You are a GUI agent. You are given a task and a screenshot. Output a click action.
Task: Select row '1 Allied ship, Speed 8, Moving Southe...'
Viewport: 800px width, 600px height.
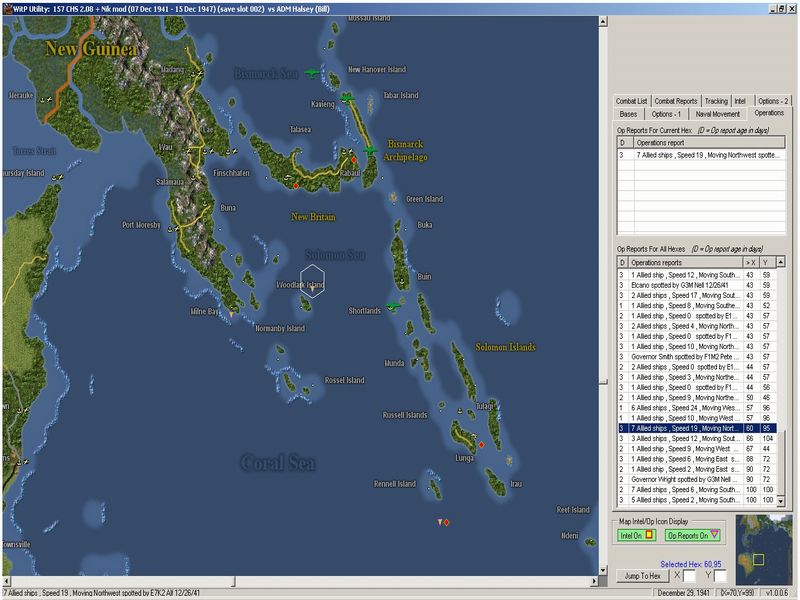pos(696,305)
